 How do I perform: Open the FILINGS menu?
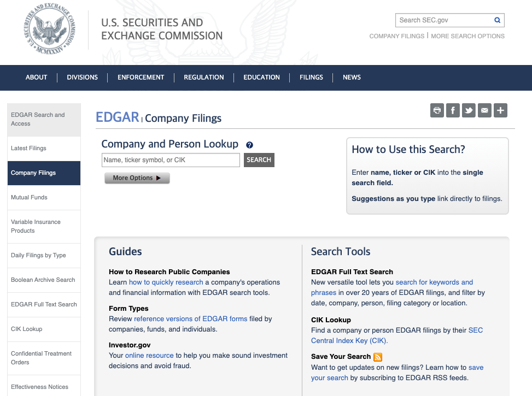point(311,78)
